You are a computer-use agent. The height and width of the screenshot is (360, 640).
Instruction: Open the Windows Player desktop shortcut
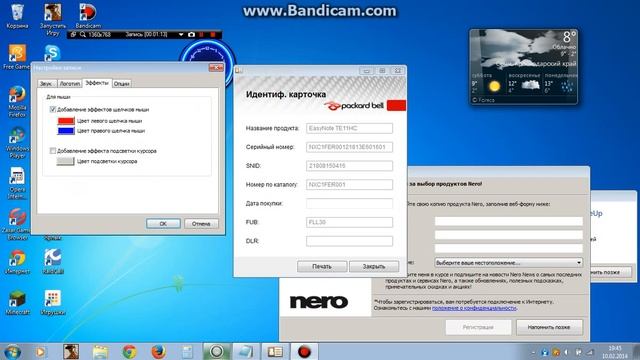(17, 142)
